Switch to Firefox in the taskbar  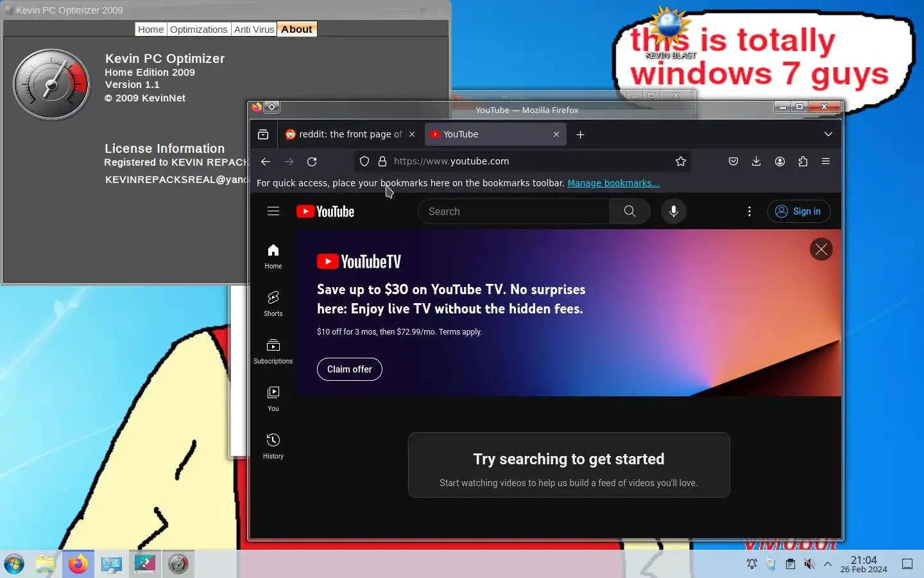[x=78, y=564]
